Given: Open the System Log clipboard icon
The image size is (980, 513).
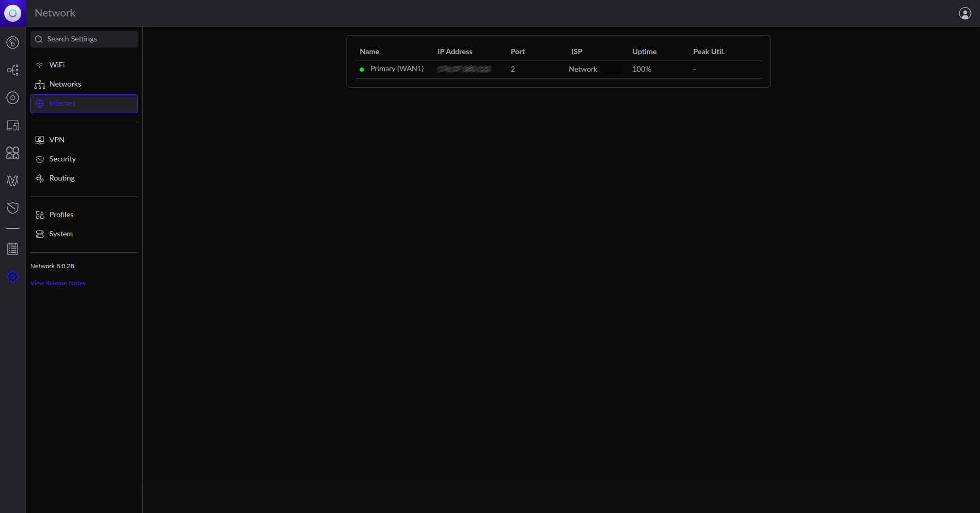Looking at the screenshot, I should [13, 249].
